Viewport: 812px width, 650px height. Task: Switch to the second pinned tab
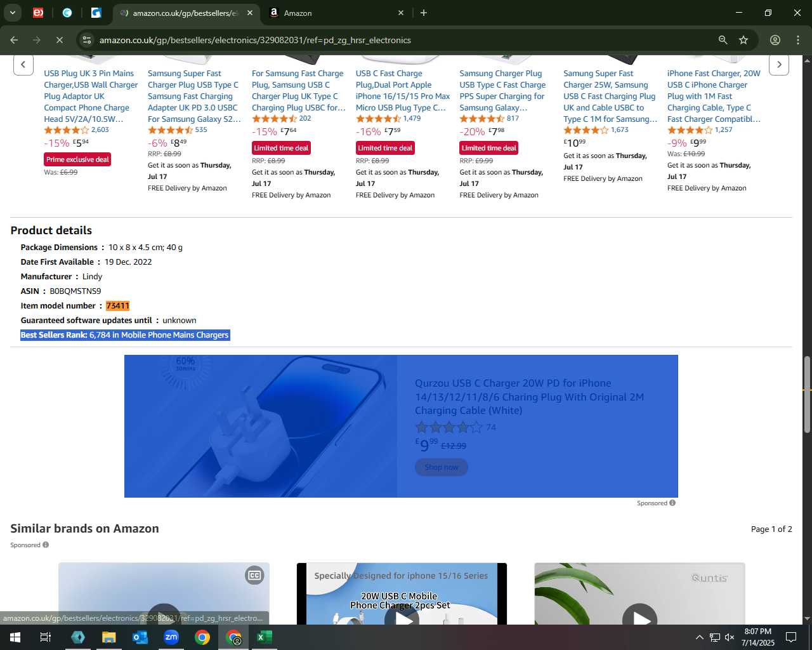click(67, 13)
